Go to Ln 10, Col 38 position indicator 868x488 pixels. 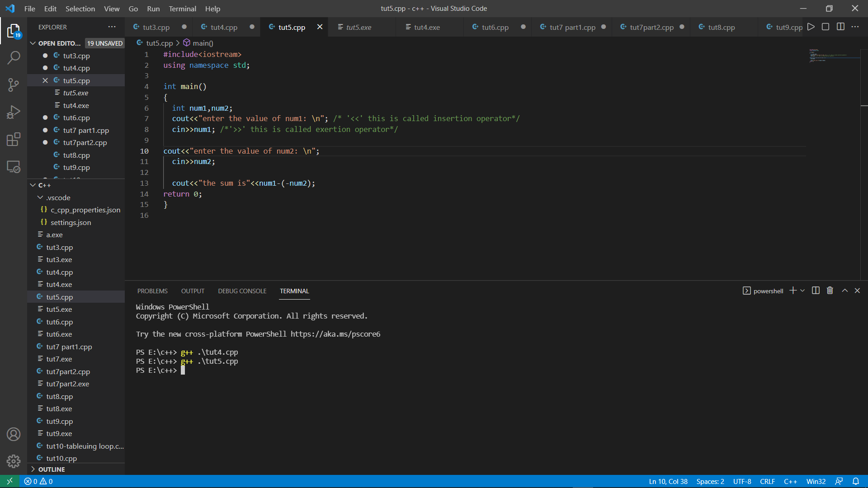click(x=668, y=481)
